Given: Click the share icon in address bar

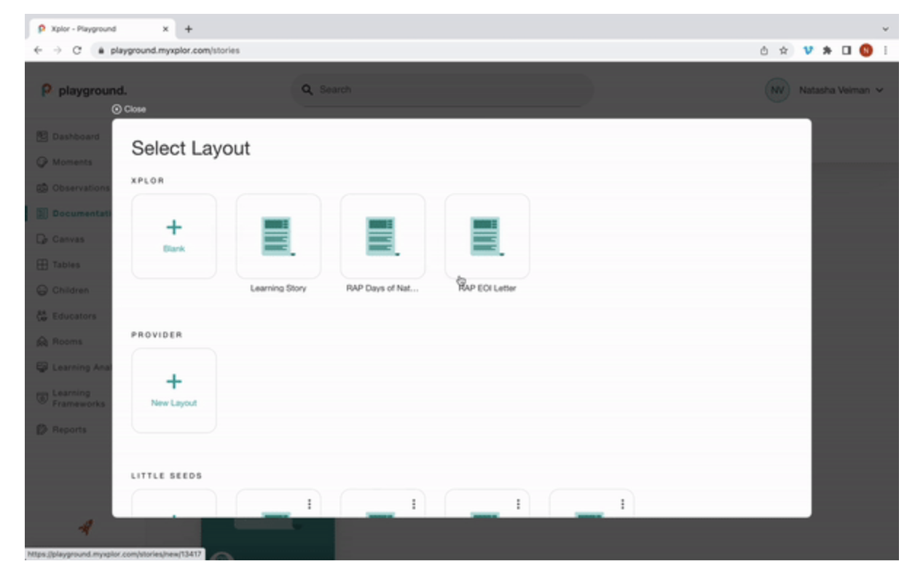Looking at the screenshot, I should (x=763, y=50).
